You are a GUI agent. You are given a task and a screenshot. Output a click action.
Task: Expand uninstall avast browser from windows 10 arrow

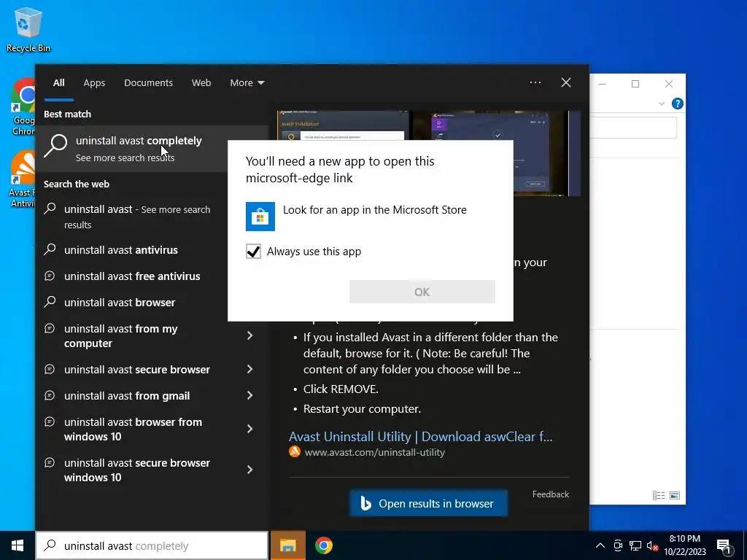[x=249, y=429]
